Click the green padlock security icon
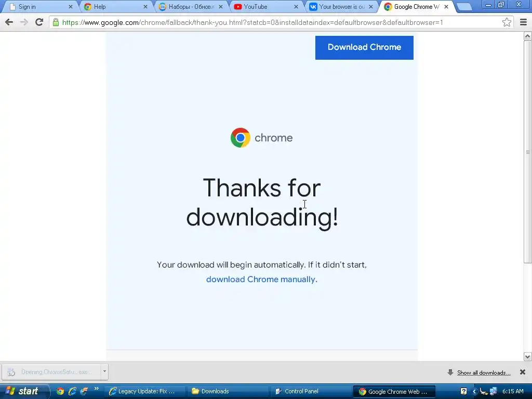Screen dimensions: 532x399 [x=56, y=22]
